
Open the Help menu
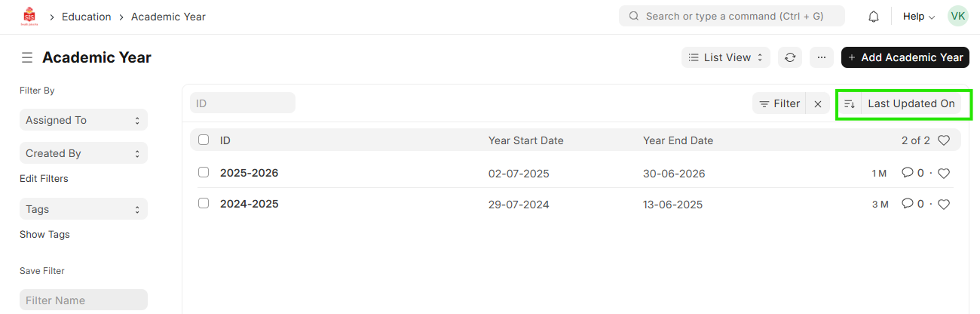[918, 17]
